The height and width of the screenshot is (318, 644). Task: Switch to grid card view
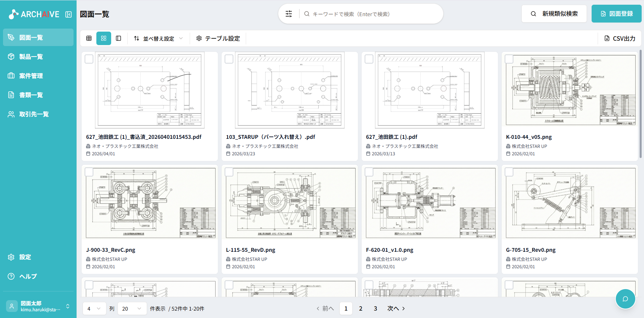point(104,38)
